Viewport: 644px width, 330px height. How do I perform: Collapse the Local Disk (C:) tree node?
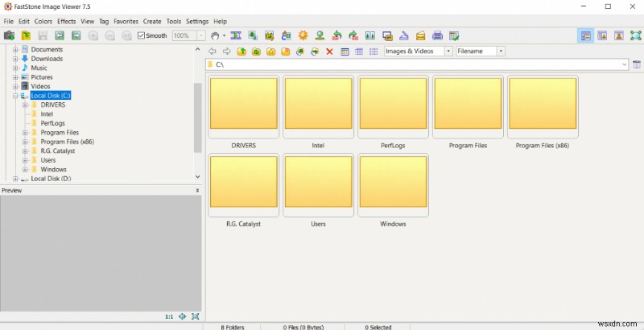pyautogui.click(x=15, y=96)
